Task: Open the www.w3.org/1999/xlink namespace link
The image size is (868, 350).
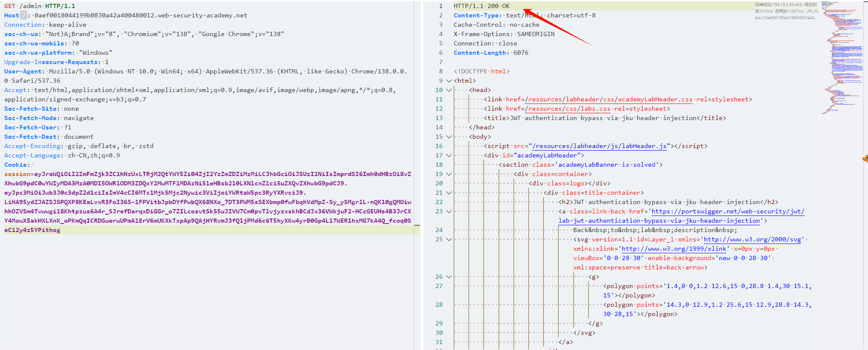Action: (674, 249)
